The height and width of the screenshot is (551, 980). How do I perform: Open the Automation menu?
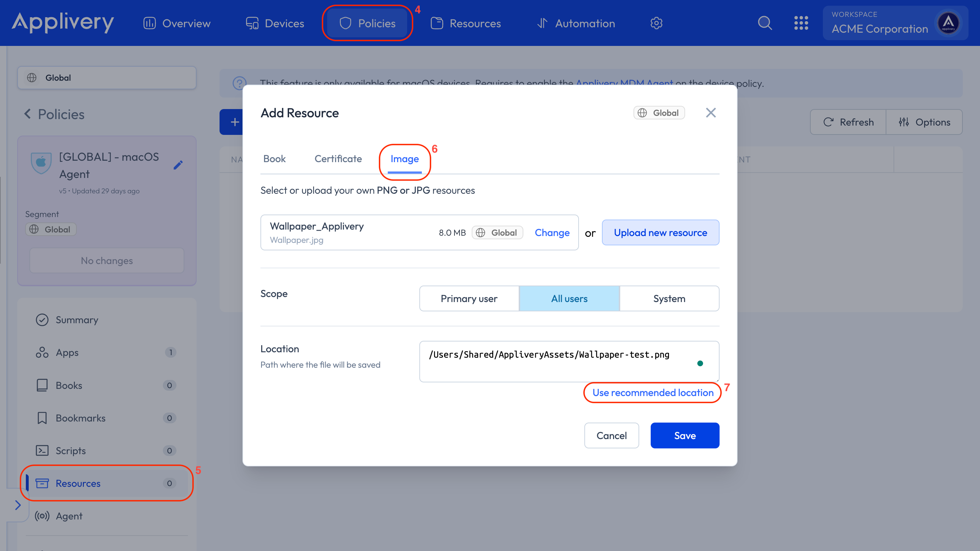point(585,23)
